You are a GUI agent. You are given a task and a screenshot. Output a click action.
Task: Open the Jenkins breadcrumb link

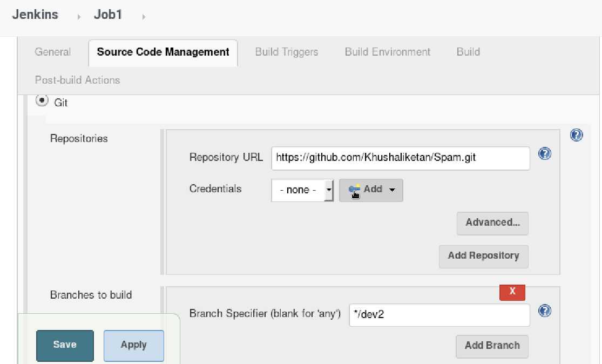coord(35,15)
